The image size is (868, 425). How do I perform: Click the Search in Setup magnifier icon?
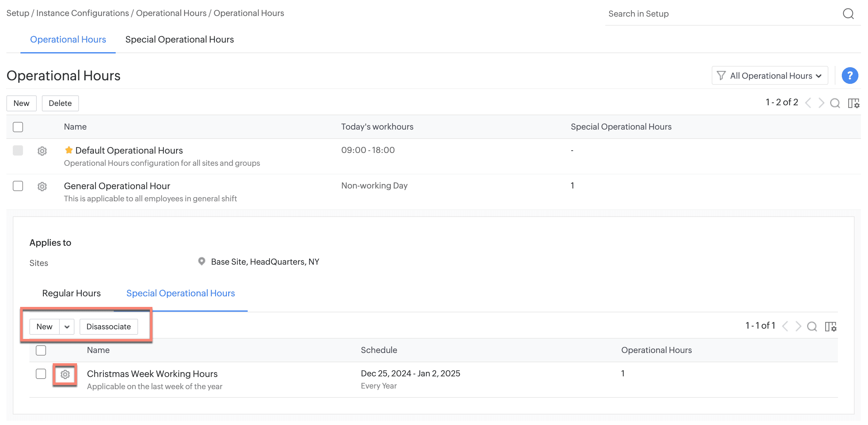tap(848, 14)
